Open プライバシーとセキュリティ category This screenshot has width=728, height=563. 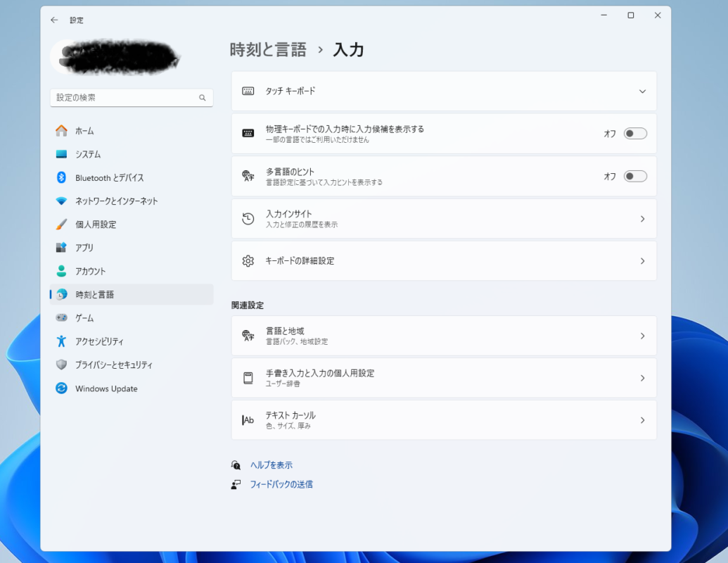point(132,365)
